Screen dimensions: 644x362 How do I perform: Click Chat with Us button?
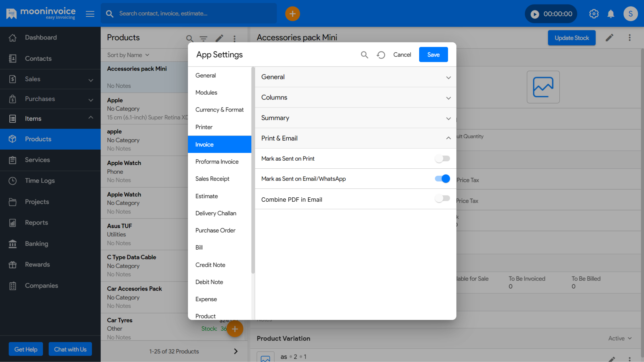pyautogui.click(x=70, y=349)
